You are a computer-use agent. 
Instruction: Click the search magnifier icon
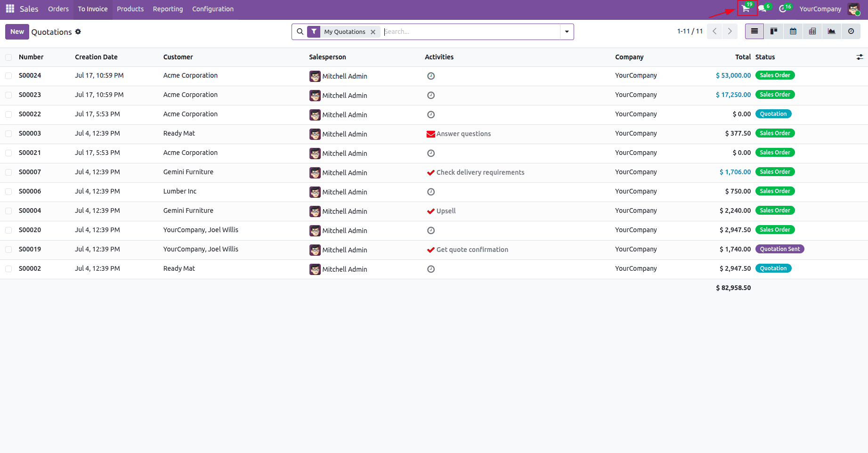tap(300, 32)
